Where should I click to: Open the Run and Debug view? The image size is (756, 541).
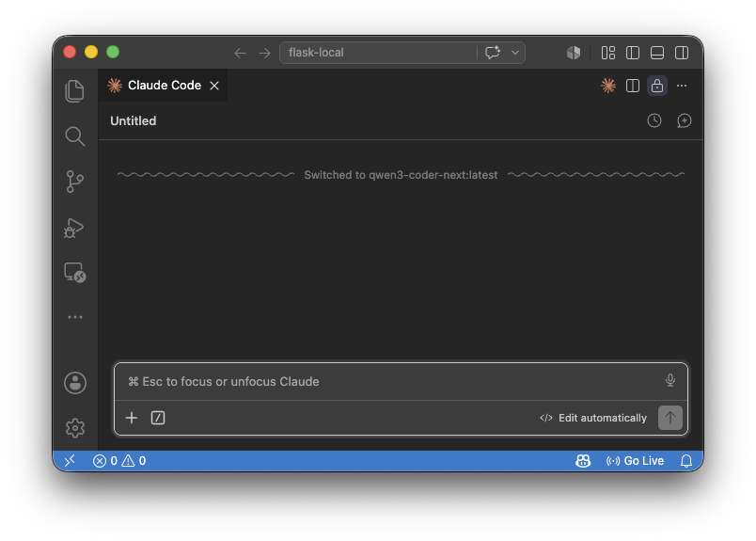point(74,228)
